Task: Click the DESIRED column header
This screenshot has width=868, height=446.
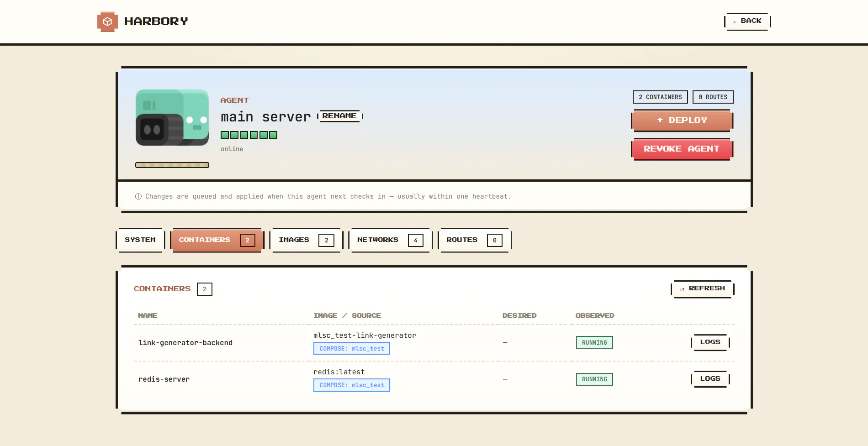Action: [x=519, y=315]
